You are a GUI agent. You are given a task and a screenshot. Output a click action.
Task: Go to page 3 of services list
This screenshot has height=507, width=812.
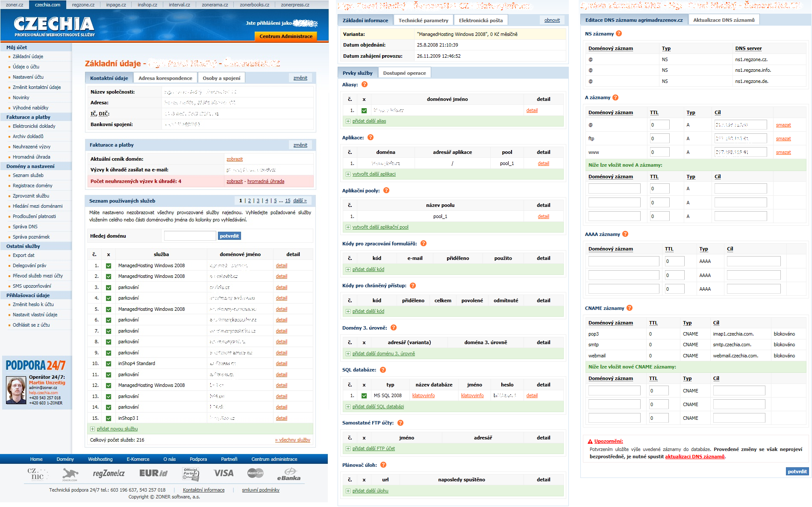pos(258,200)
